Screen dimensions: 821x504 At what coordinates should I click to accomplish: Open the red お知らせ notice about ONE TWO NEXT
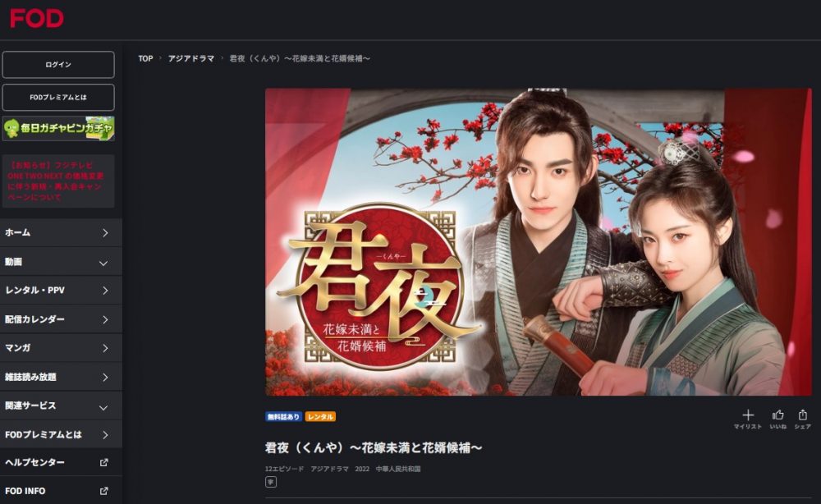click(58, 181)
